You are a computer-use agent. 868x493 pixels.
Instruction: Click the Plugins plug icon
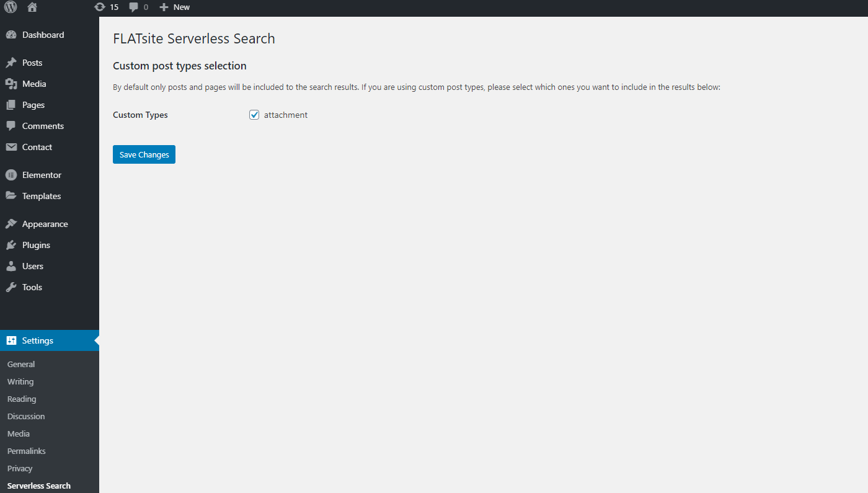pos(11,245)
